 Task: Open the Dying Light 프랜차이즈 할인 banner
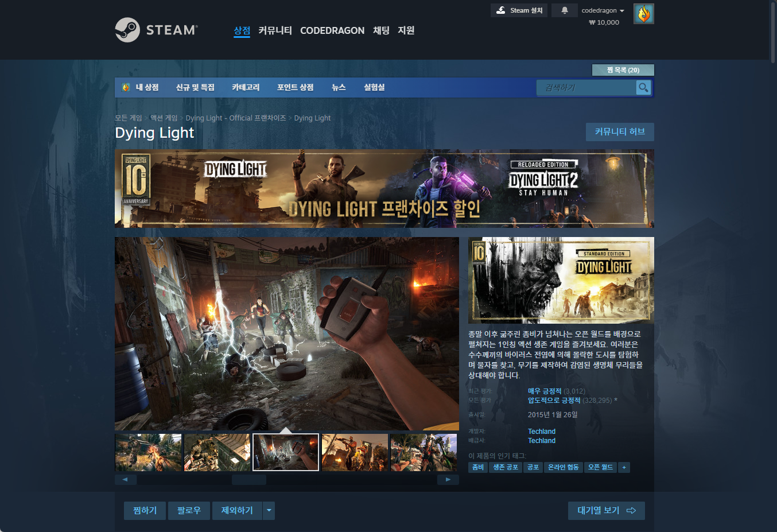[384, 189]
